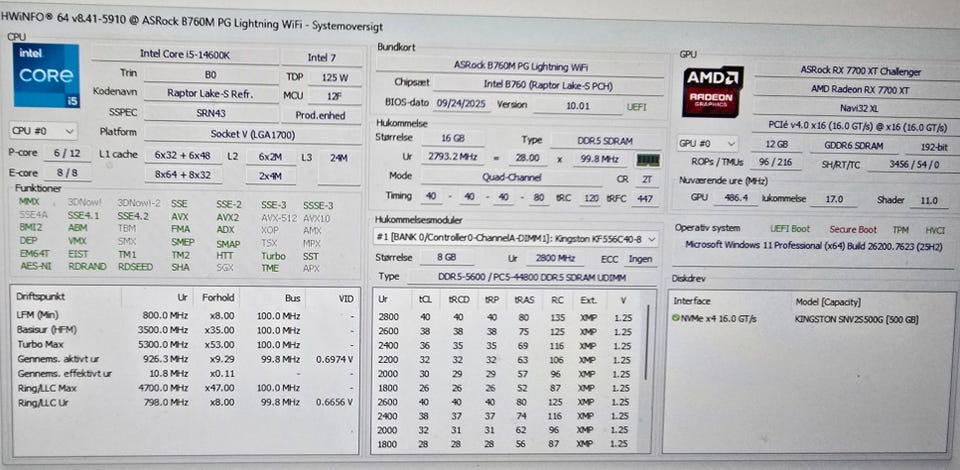Click the L3 24M cache value

tap(339, 158)
